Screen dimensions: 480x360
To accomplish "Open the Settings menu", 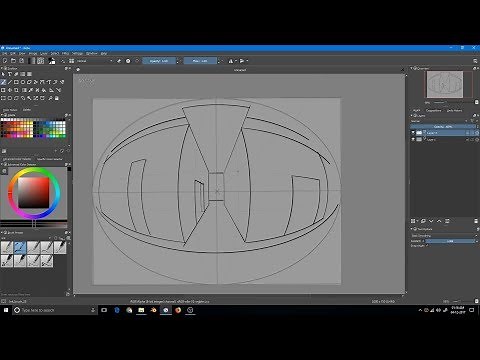I will [x=77, y=53].
